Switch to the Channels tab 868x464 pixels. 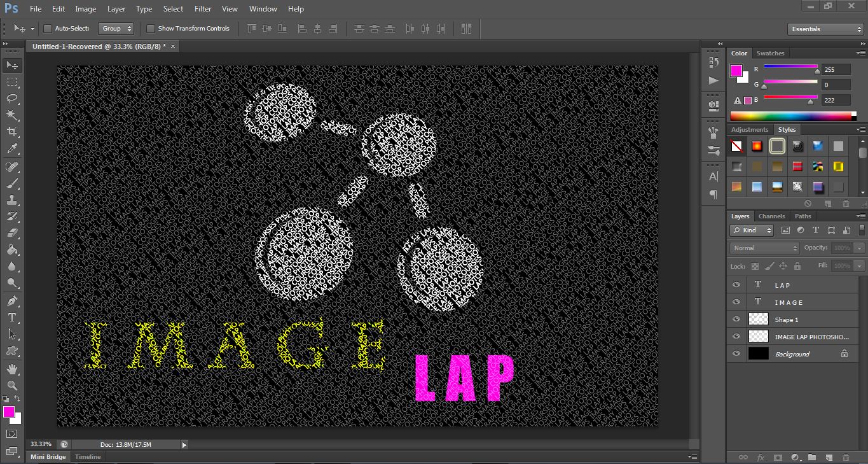pyautogui.click(x=771, y=216)
